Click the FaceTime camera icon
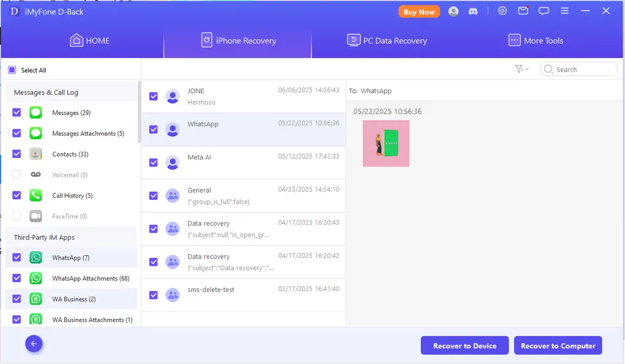Image resolution: width=625 pixels, height=364 pixels. [x=36, y=216]
